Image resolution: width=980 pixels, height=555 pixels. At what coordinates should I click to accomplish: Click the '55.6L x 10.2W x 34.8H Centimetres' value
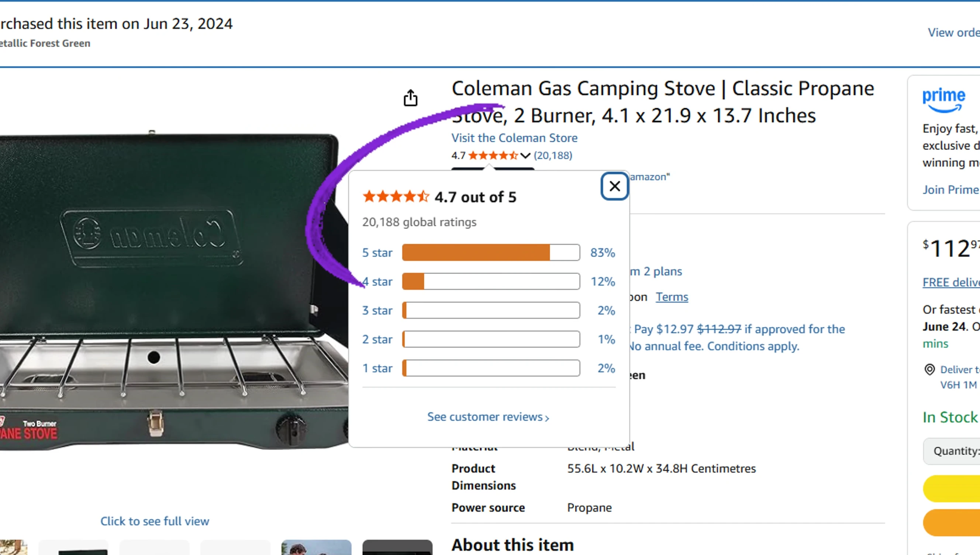coord(662,468)
